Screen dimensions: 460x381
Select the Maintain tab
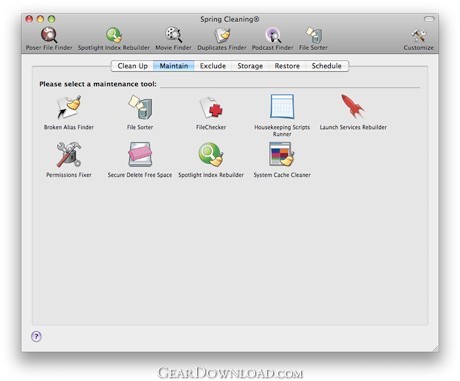tap(174, 66)
